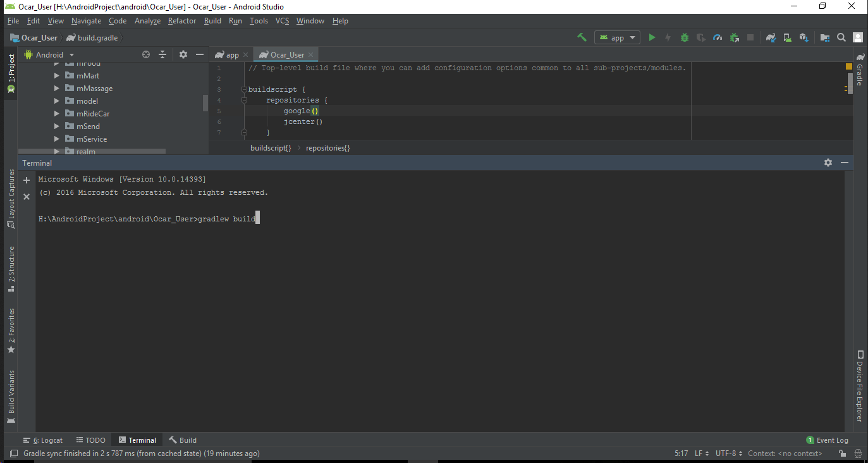
Task: Close the Ocar_User editor tab
Action: pos(310,55)
